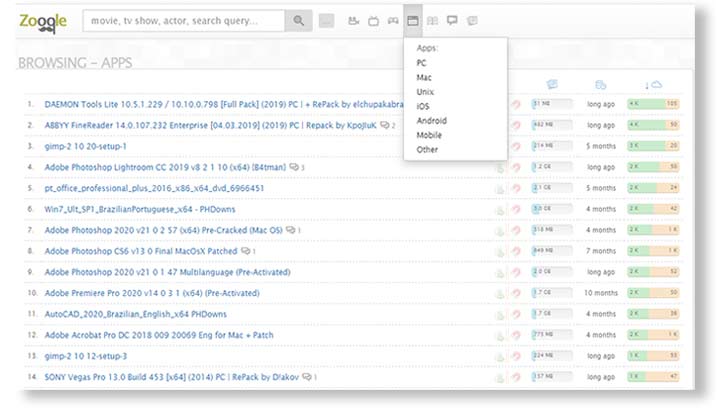The width and height of the screenshot is (720, 410).
Task: Click size bar of gimp-2 10 12-setup-3 row
Action: [552, 356]
